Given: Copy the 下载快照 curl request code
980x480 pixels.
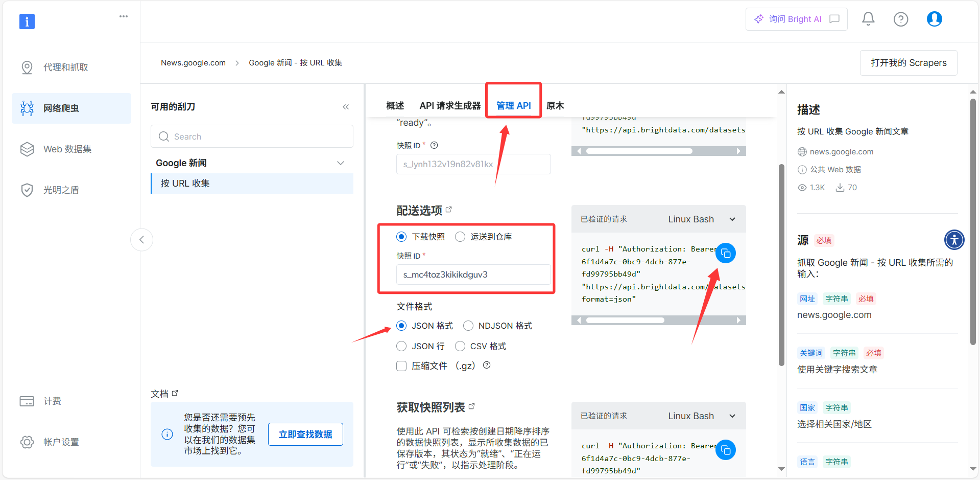Looking at the screenshot, I should click(x=726, y=254).
